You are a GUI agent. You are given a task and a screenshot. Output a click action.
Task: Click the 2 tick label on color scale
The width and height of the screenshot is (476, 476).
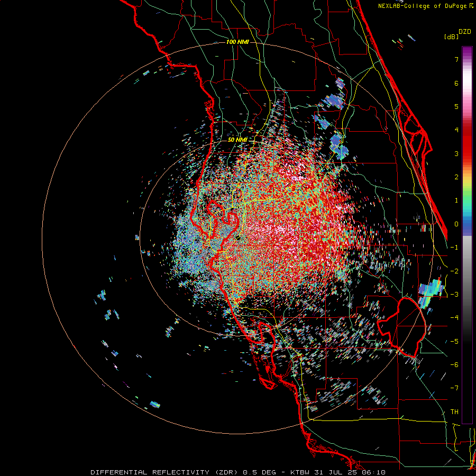[456, 177]
